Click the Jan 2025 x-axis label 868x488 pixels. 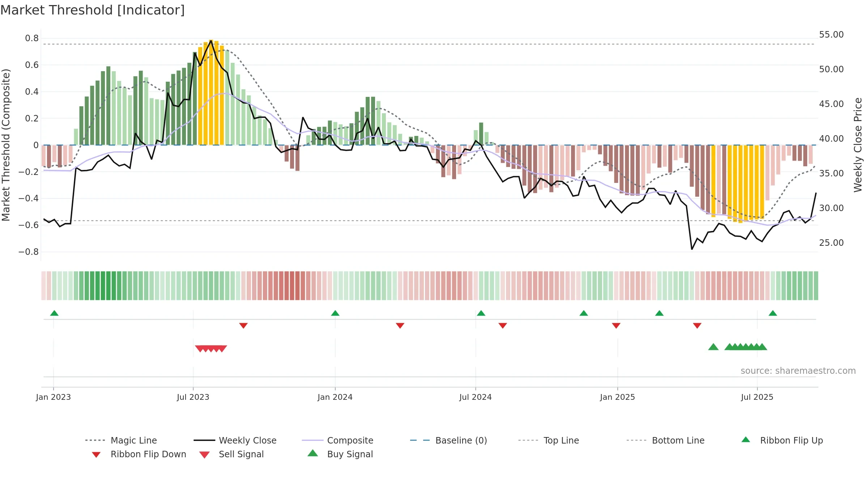pyautogui.click(x=618, y=397)
